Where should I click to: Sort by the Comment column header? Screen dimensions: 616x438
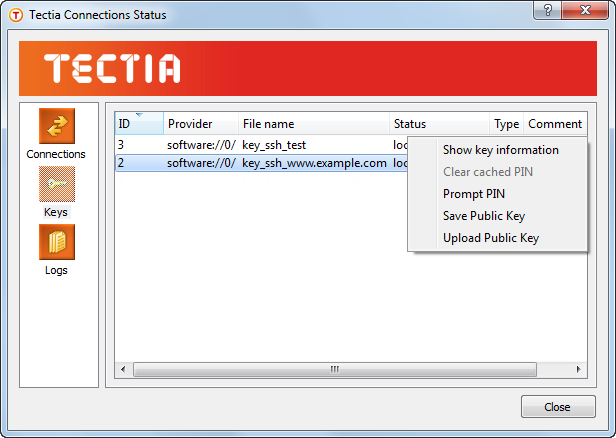click(555, 123)
